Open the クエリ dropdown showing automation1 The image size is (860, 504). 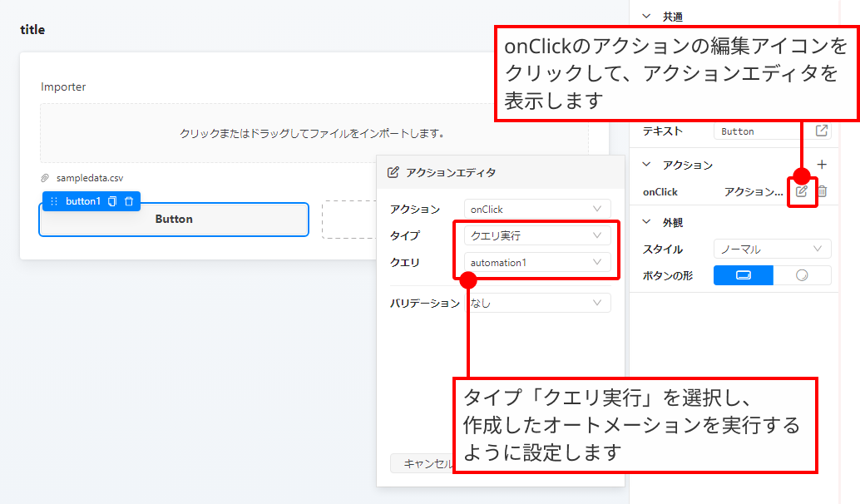(536, 262)
